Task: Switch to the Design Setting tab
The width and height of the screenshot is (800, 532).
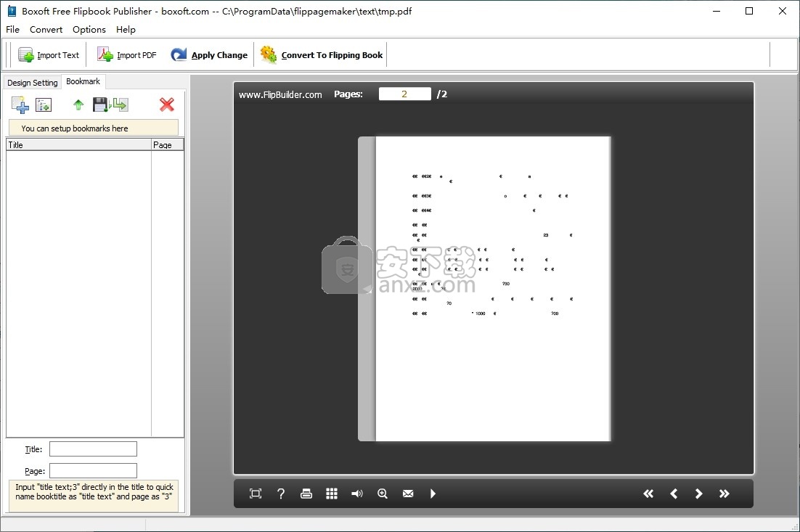Action: click(33, 83)
